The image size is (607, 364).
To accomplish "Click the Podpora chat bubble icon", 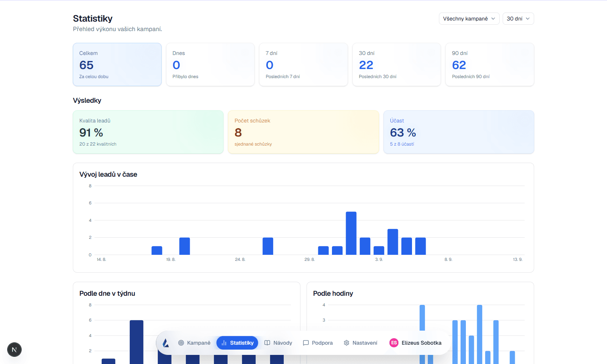I will point(306,343).
